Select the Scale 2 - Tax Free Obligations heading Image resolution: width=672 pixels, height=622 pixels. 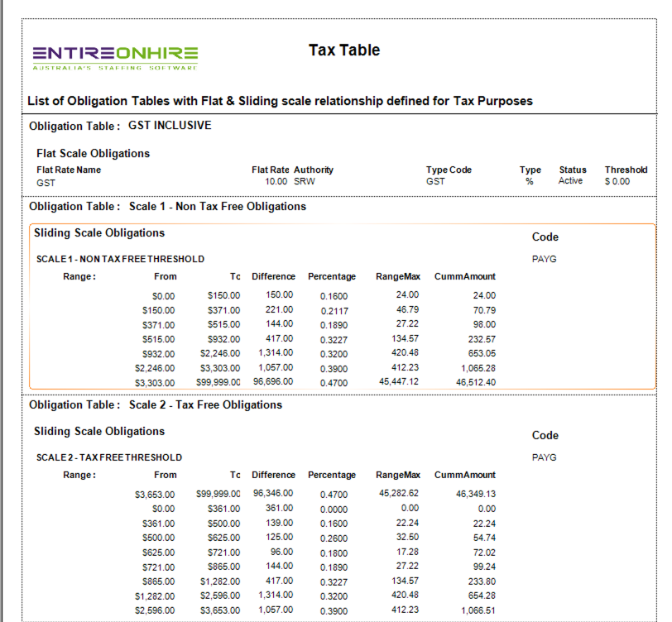coord(205,405)
